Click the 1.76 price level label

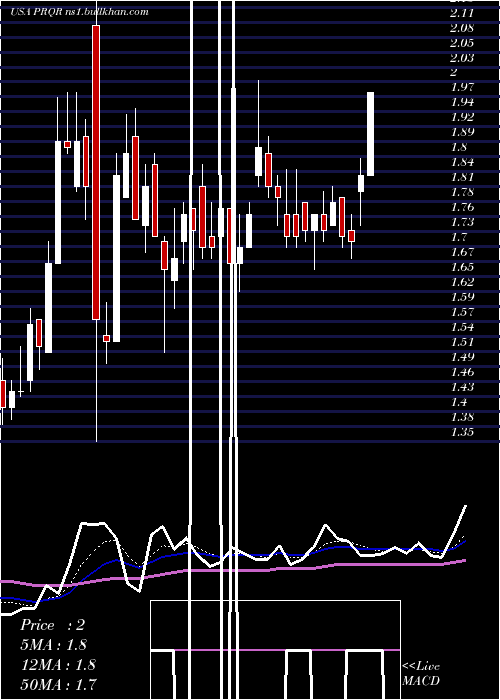462,207
